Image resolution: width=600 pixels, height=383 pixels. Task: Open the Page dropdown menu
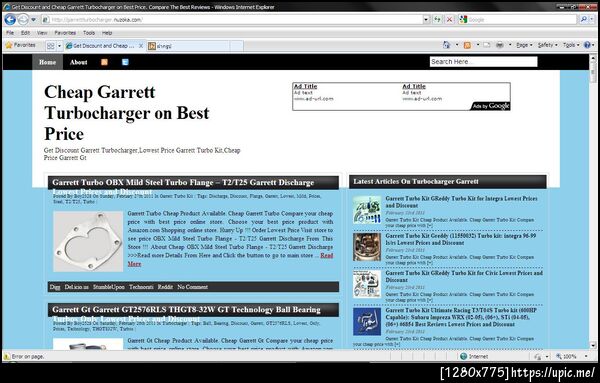click(x=524, y=45)
